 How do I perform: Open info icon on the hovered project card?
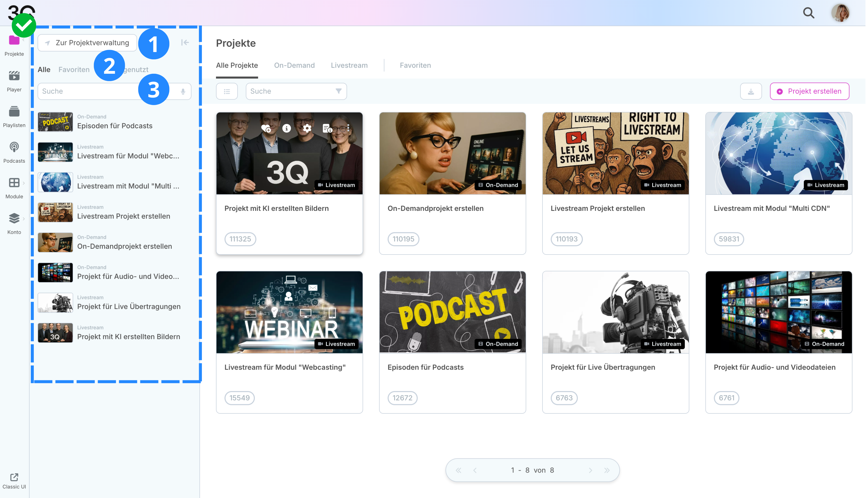tap(287, 129)
